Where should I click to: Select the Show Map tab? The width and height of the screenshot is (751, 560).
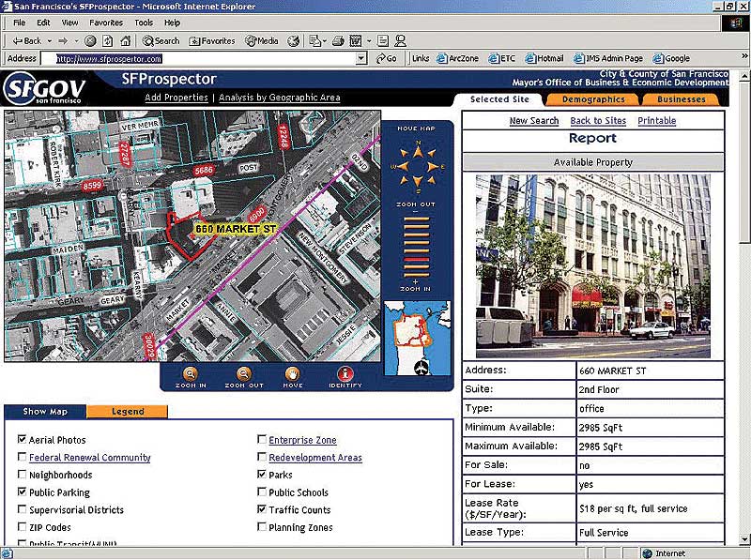point(45,412)
